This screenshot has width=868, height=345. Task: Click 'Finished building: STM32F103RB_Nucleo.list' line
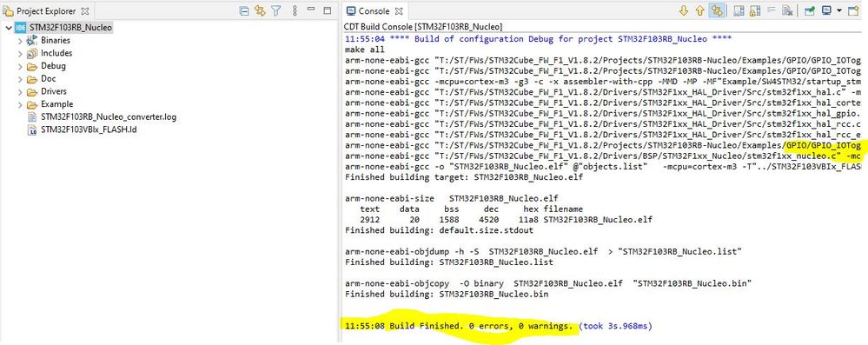[x=448, y=262]
